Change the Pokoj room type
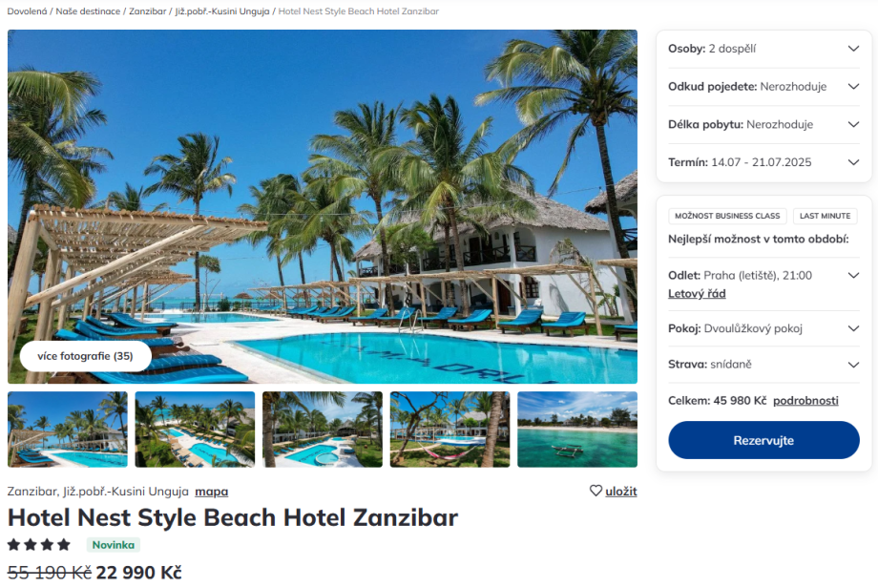Viewport: 878px width, 588px height. click(763, 328)
